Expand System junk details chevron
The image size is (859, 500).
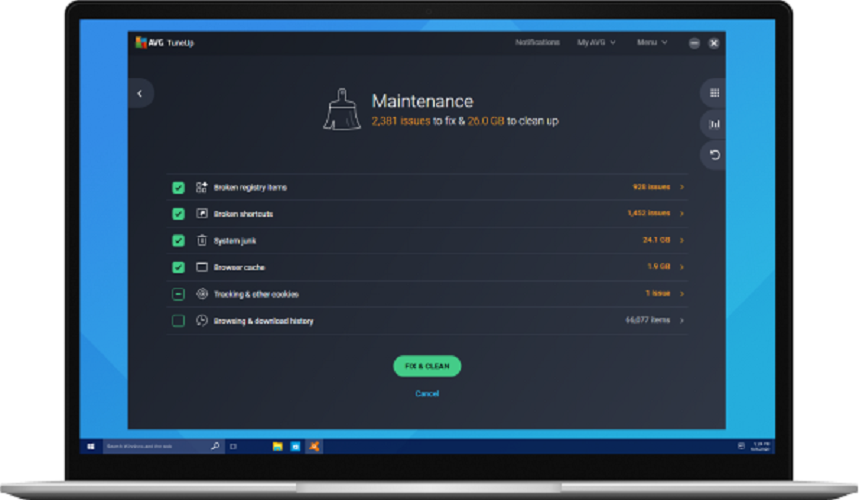(682, 240)
